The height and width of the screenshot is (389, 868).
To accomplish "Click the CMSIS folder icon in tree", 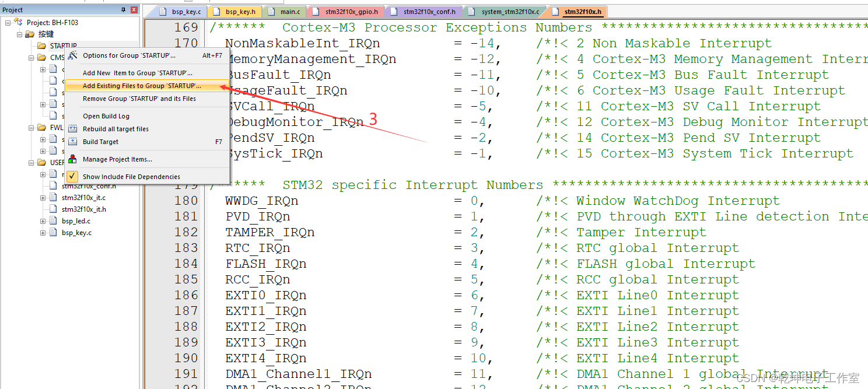I will point(41,58).
